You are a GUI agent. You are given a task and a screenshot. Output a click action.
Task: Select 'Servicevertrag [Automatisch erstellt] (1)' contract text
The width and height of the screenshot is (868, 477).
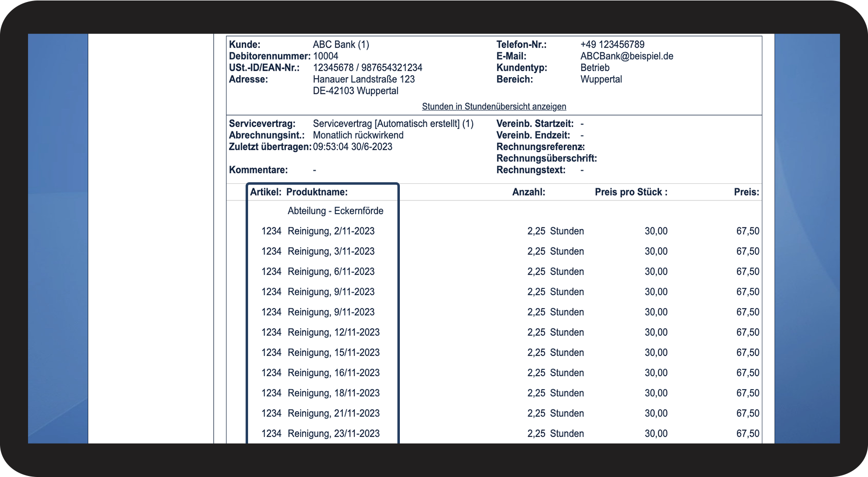coord(393,124)
